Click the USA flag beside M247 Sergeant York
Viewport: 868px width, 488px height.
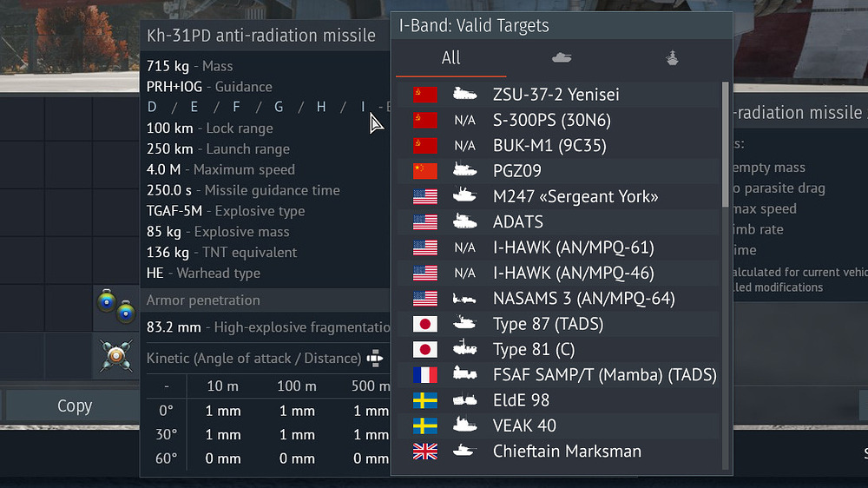tap(425, 196)
